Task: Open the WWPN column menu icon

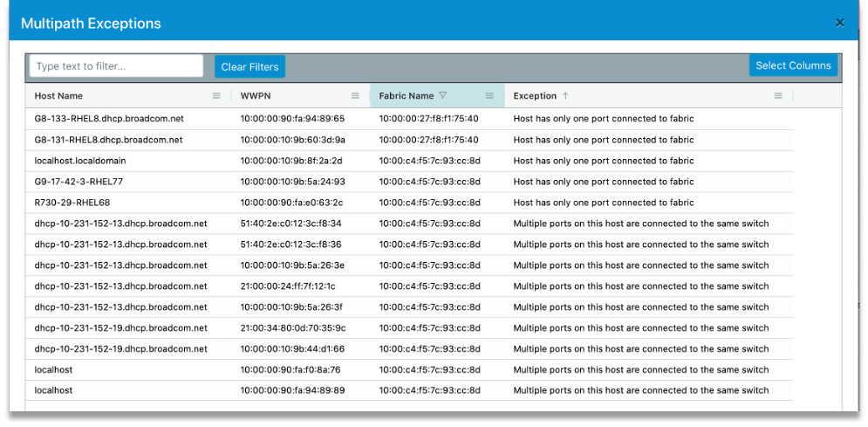Action: (x=355, y=96)
